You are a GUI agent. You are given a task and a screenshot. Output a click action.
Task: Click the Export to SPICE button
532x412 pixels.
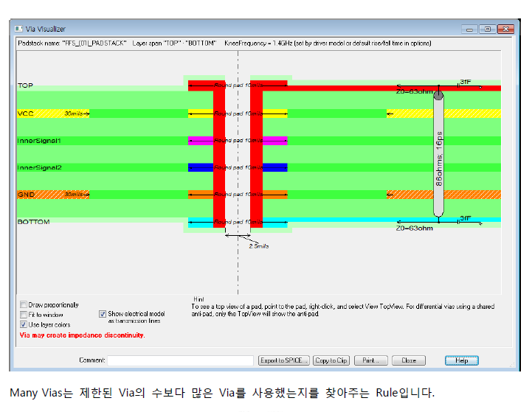pos(283,360)
